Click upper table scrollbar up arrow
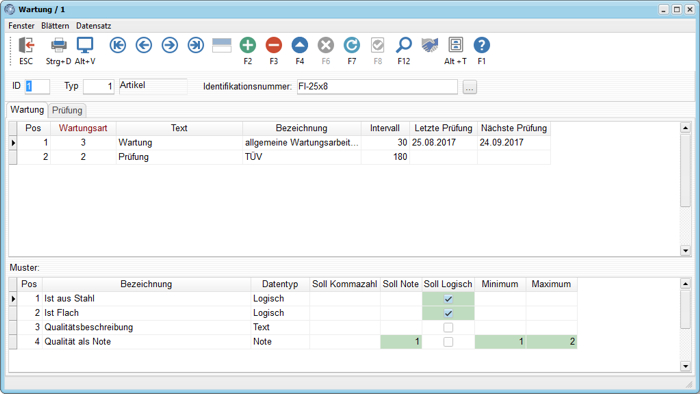Image resolution: width=700 pixels, height=394 pixels. click(x=685, y=128)
